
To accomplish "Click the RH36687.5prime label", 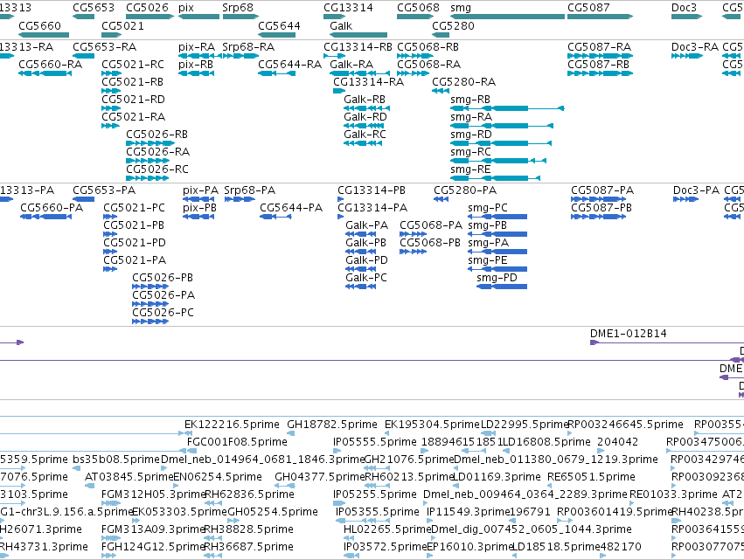I will (x=248, y=547).
